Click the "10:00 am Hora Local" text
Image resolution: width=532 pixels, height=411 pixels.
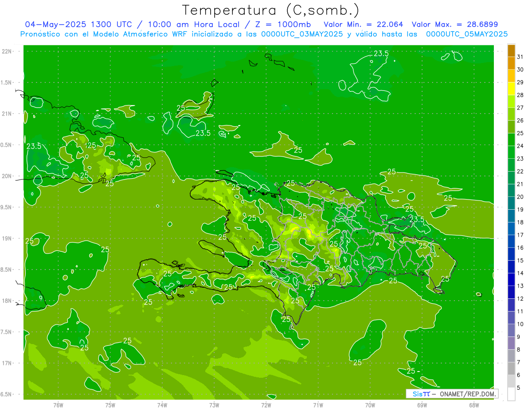point(193,24)
